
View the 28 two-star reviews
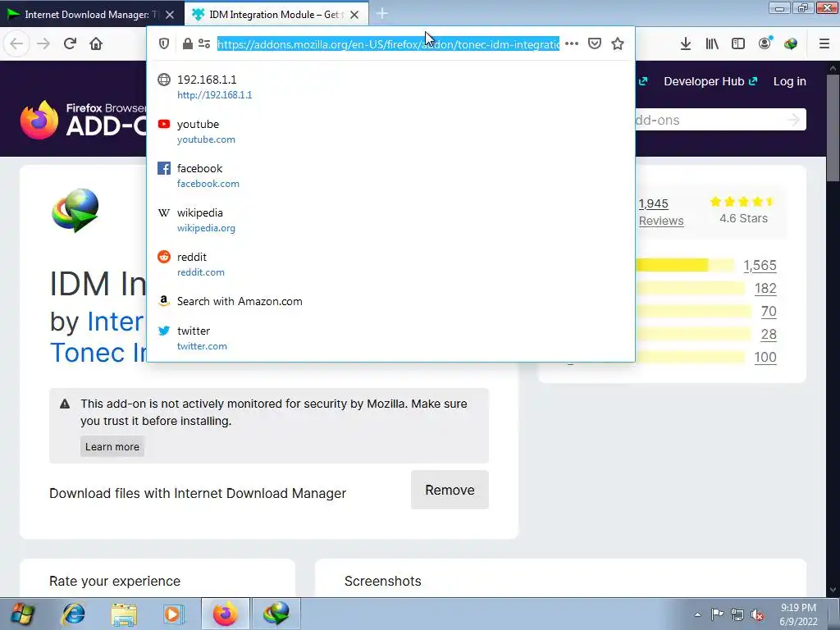pyautogui.click(x=769, y=335)
